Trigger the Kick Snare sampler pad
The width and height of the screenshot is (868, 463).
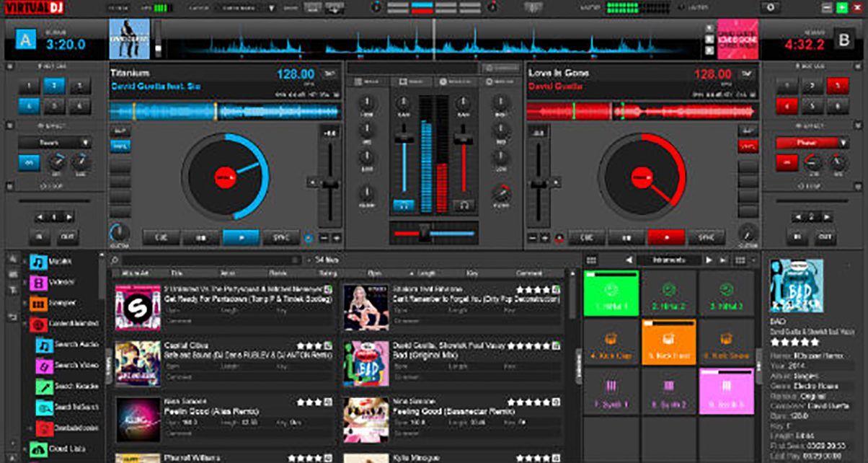(x=726, y=341)
